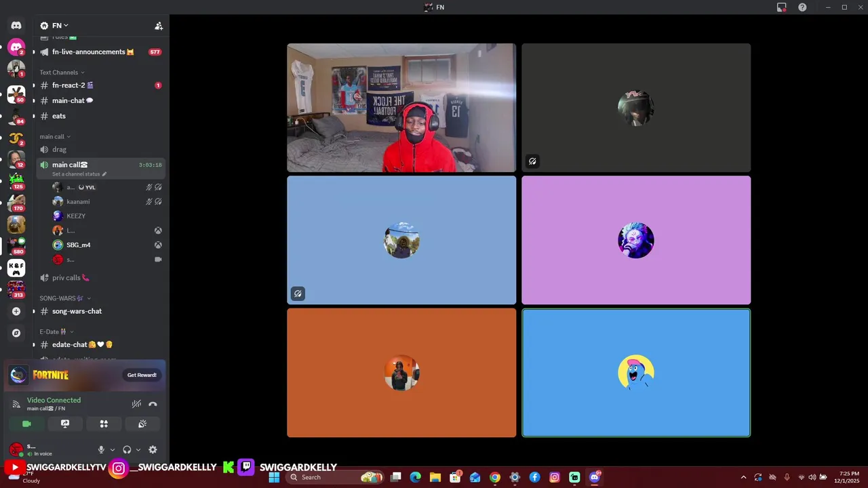Open the Microsoft Edge taskbar icon
868x488 pixels.
point(415,477)
